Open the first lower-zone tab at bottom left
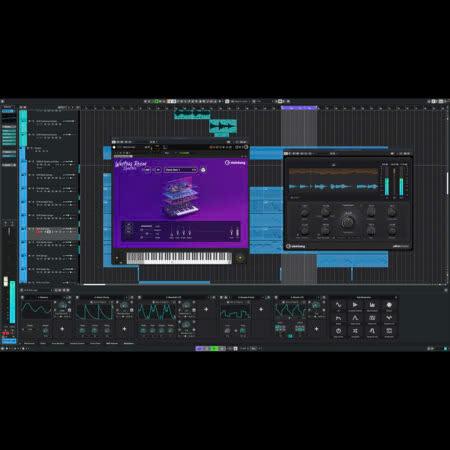The width and height of the screenshot is (450, 450). coord(29,343)
